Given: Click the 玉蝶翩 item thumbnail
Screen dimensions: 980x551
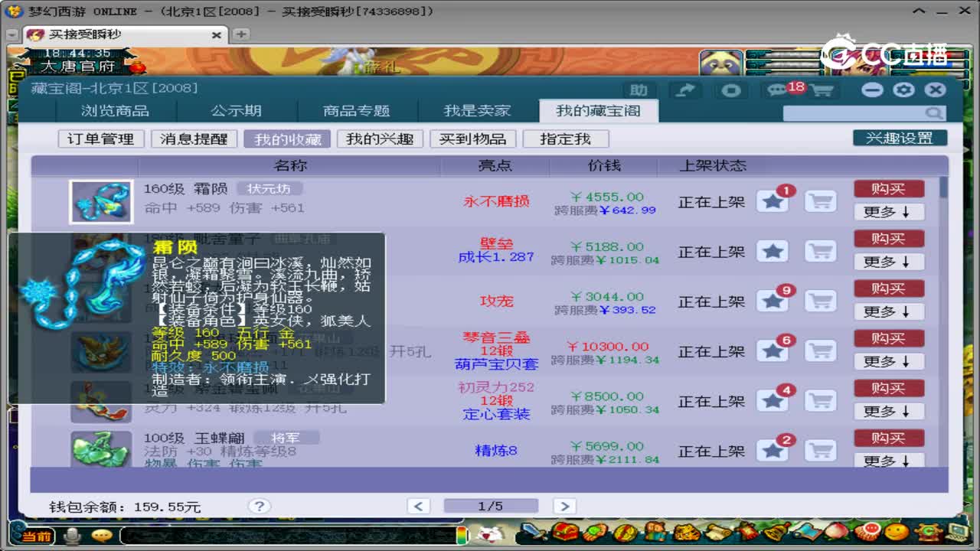Looking at the screenshot, I should click(x=102, y=449).
